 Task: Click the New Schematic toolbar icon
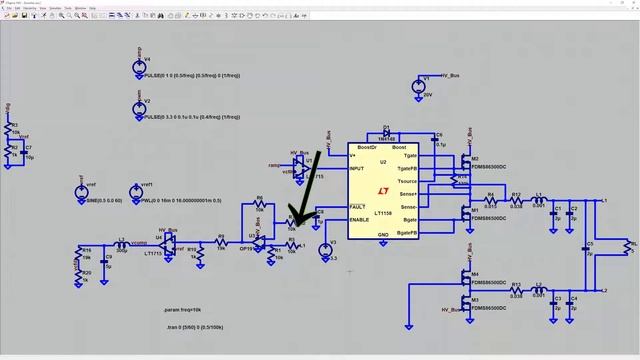tap(7, 16)
